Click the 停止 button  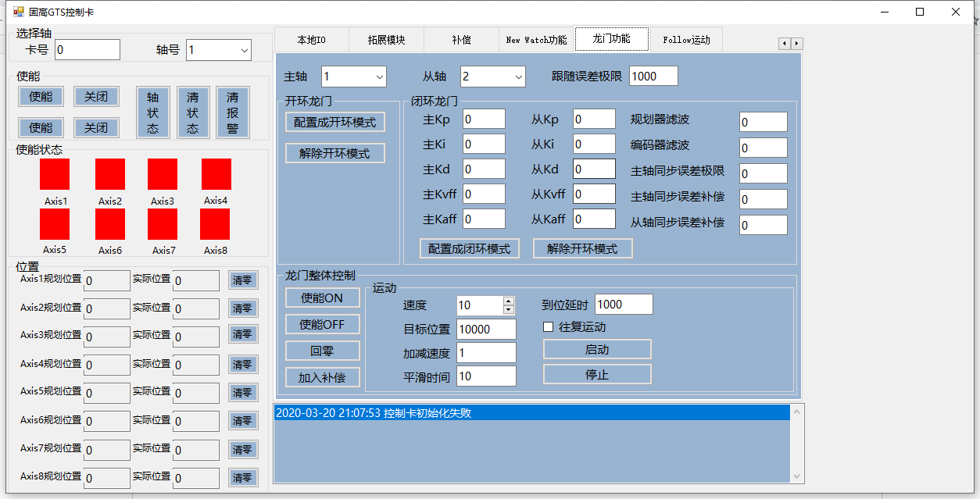coord(597,374)
